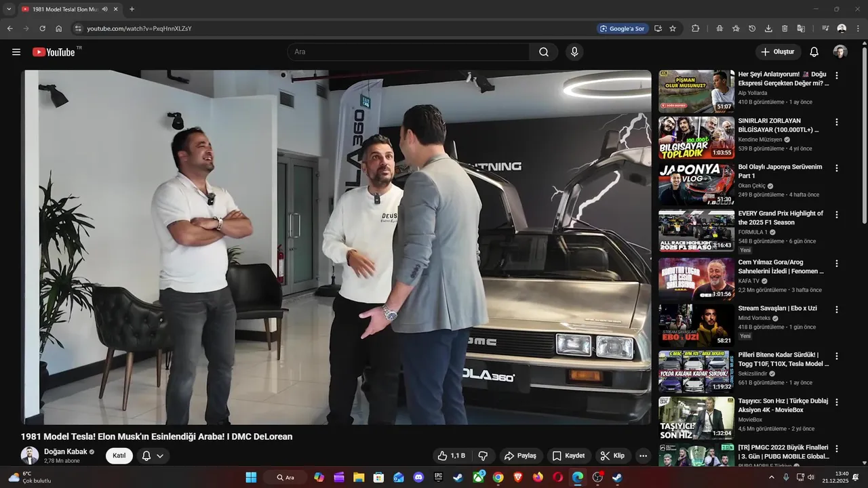Open Opera browser in taskbar
Screen dimensions: 868x488
coord(558,477)
